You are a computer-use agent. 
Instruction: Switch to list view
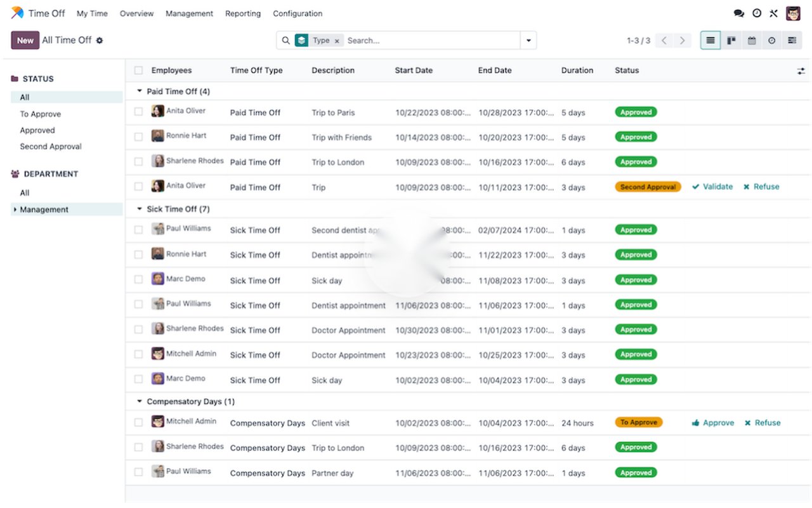(x=710, y=41)
